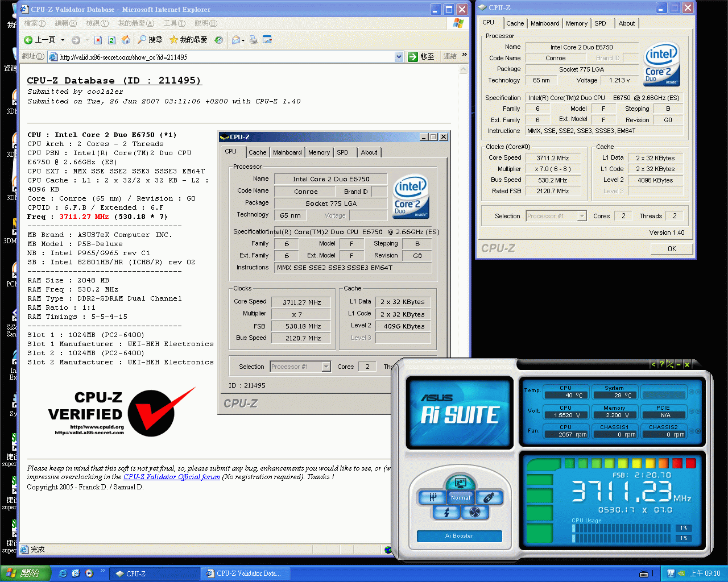Select AI N.O.S. bottle icon in Ai Suite
Screen dimensions: 728x582
[489, 498]
